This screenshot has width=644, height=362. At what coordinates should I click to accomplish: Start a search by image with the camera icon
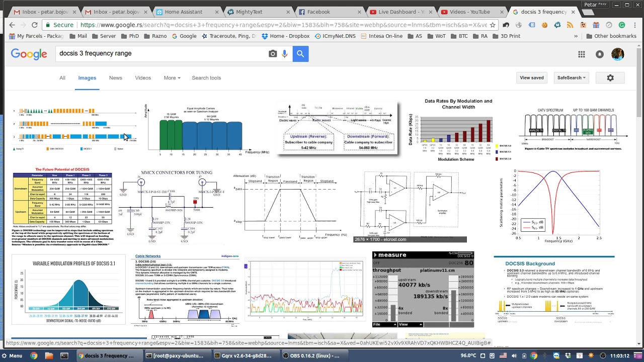(x=273, y=54)
